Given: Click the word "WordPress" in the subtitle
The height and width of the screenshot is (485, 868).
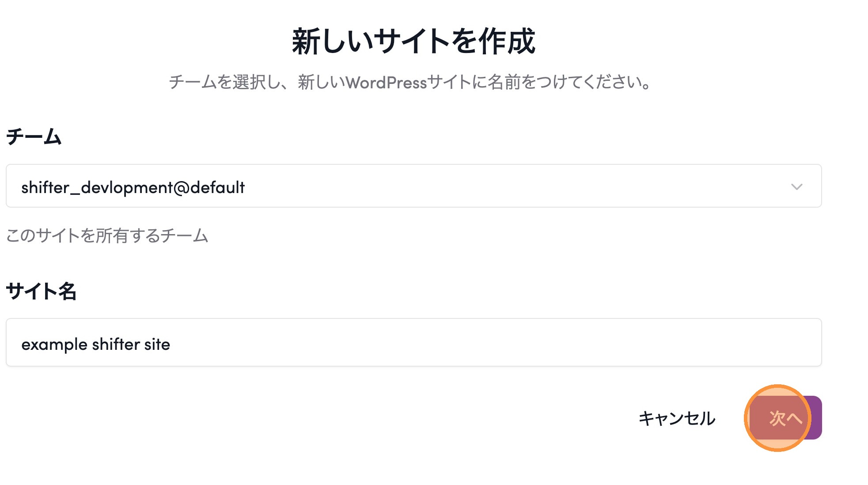Looking at the screenshot, I should pos(386,83).
